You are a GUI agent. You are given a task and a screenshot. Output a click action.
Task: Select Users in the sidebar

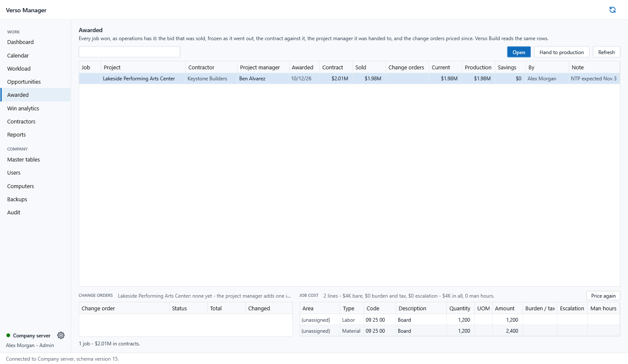point(36,172)
